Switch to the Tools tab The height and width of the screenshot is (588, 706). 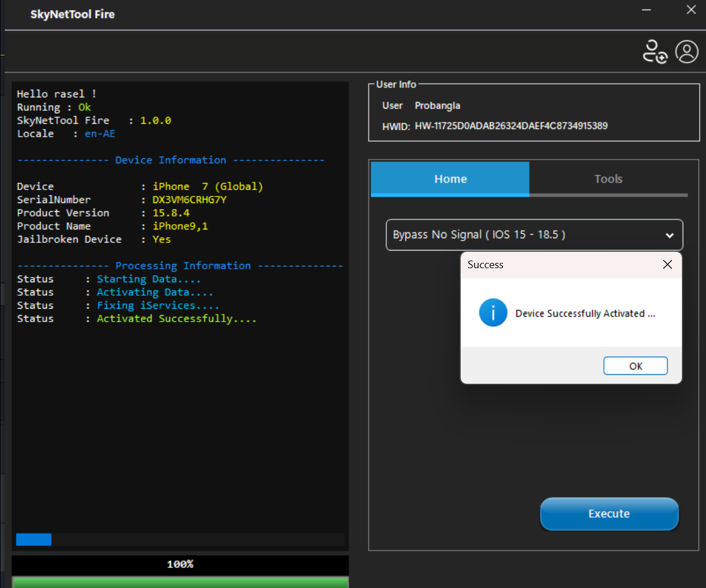tap(607, 179)
